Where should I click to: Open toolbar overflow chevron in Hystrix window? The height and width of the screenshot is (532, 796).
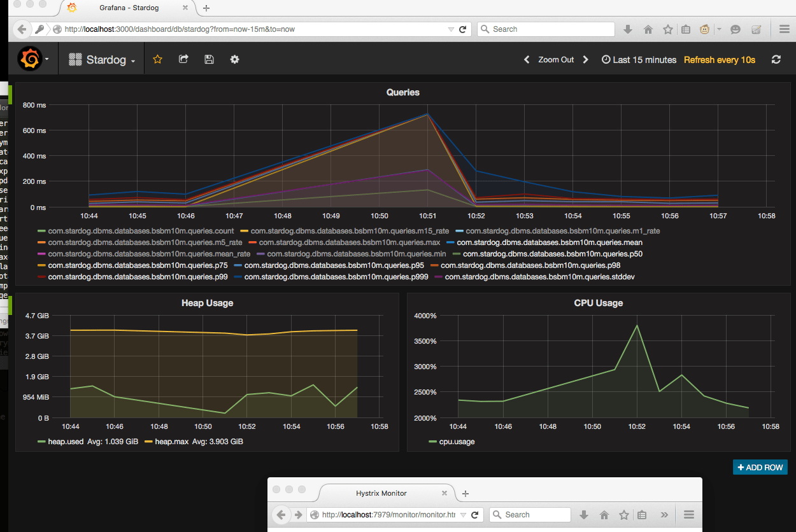pyautogui.click(x=664, y=515)
